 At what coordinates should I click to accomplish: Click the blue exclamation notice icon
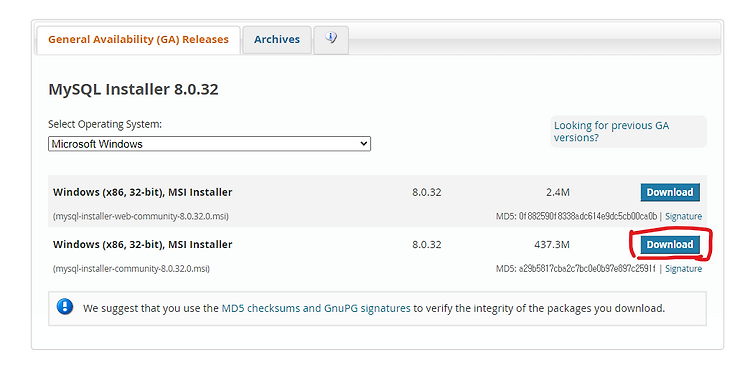point(65,307)
